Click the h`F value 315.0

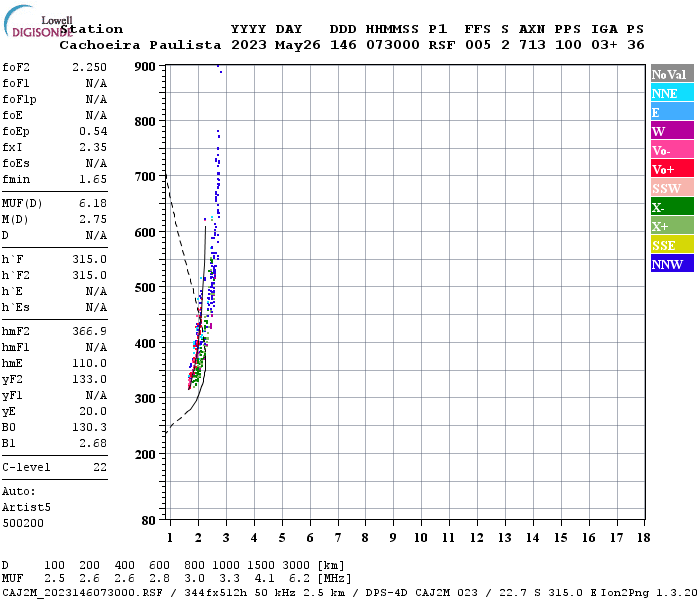[x=89, y=259]
